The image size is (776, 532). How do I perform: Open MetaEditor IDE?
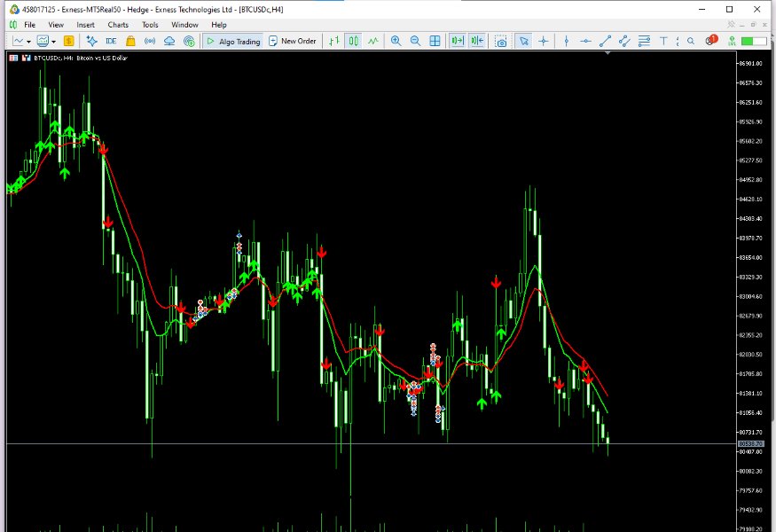(111, 41)
